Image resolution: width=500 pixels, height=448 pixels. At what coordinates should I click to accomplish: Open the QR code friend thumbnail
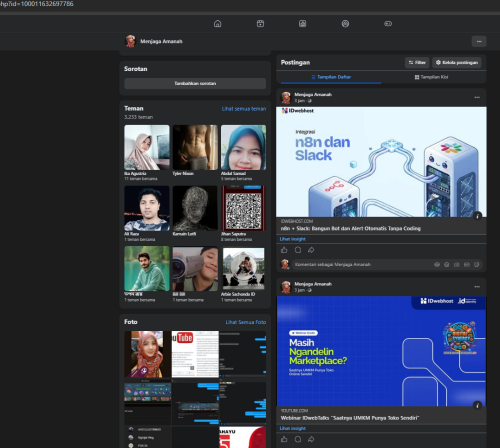point(243,208)
